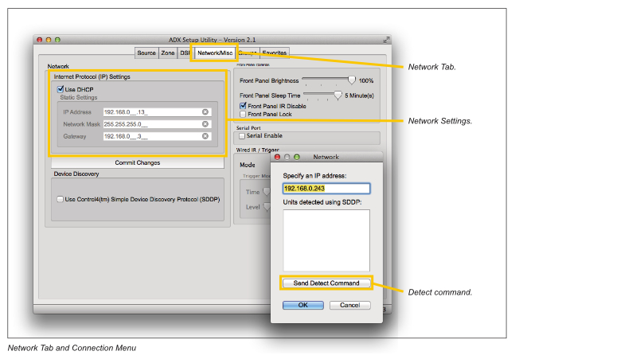
Task: Click the Units detected using SDDP list
Action: click(x=326, y=240)
